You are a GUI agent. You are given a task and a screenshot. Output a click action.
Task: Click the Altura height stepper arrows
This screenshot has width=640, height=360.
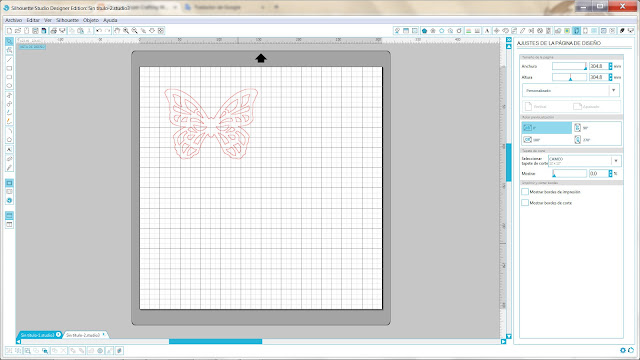tap(611, 77)
